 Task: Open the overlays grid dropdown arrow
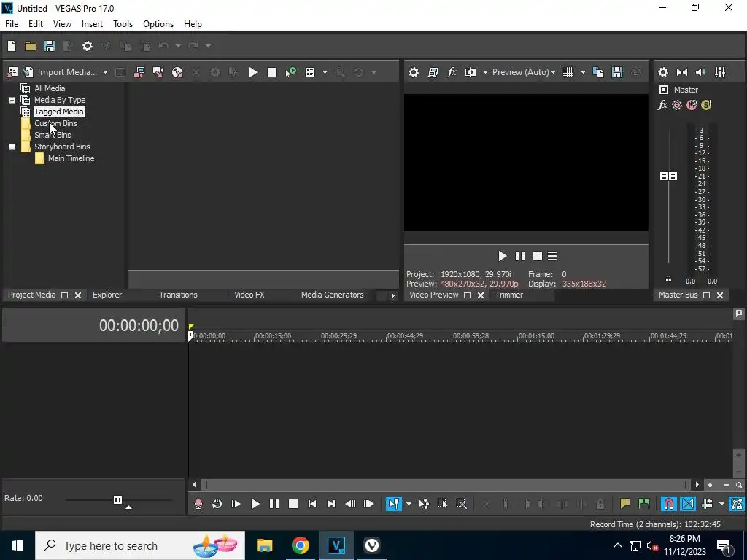tap(583, 72)
